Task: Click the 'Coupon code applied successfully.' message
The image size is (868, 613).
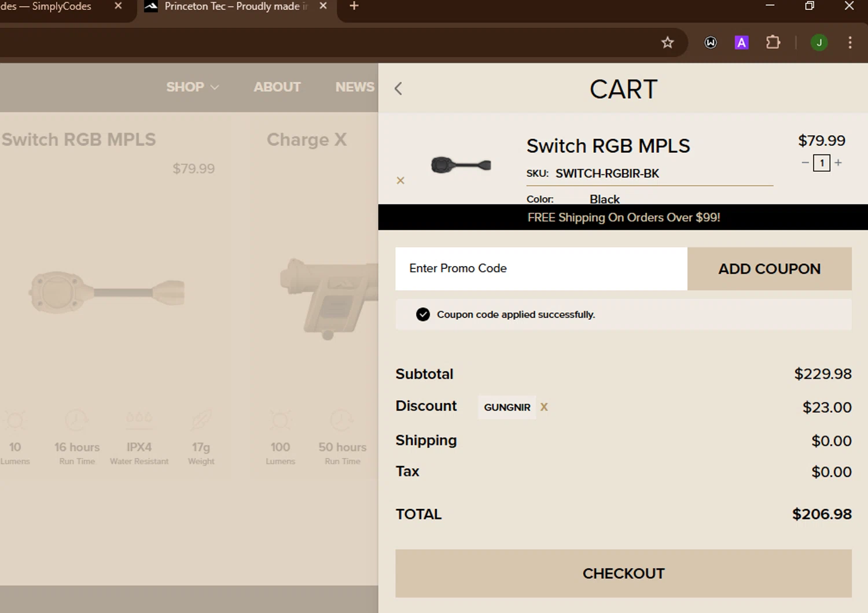Action: [x=516, y=315]
